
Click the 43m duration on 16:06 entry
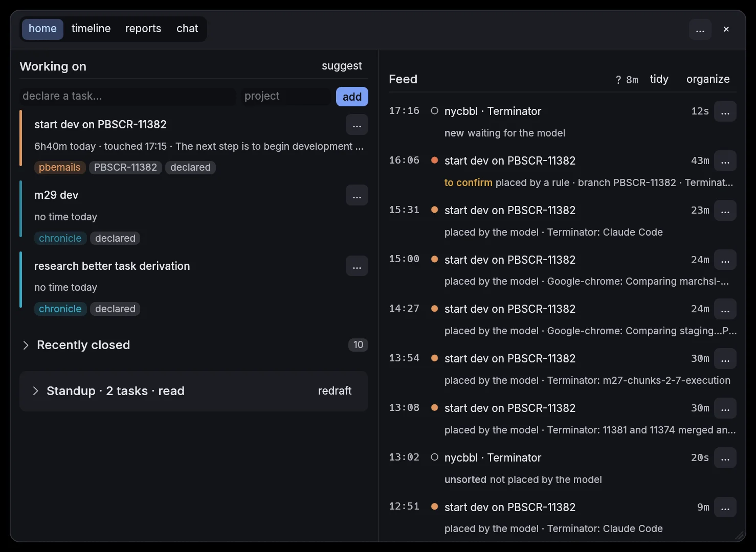click(700, 161)
